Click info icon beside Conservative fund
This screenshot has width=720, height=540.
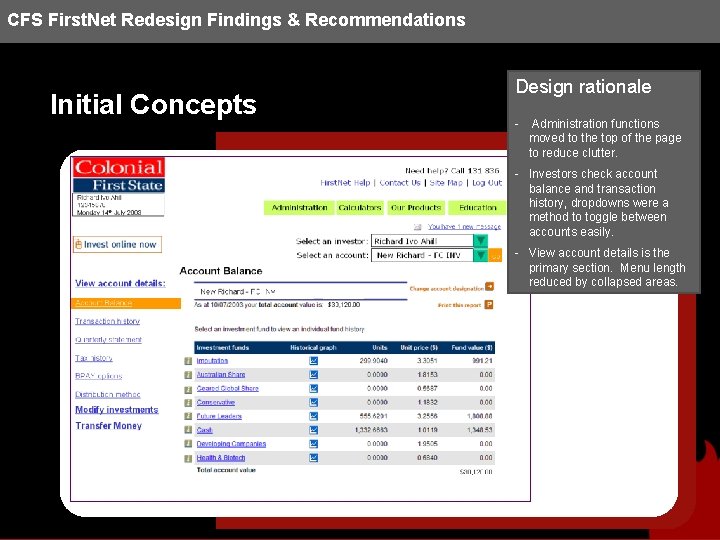pos(188,403)
